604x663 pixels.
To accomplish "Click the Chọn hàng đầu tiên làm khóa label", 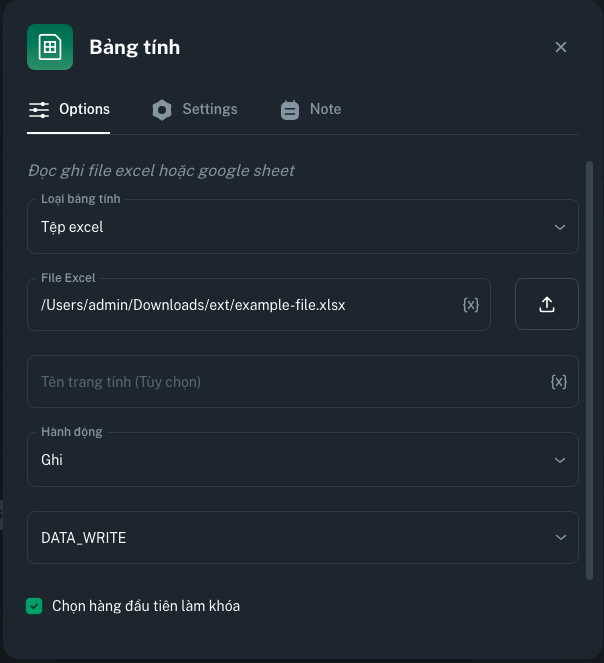I will [146, 606].
